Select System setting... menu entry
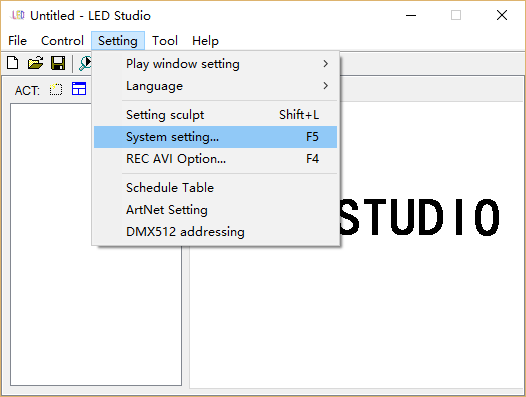The width and height of the screenshot is (526, 397). point(215,137)
